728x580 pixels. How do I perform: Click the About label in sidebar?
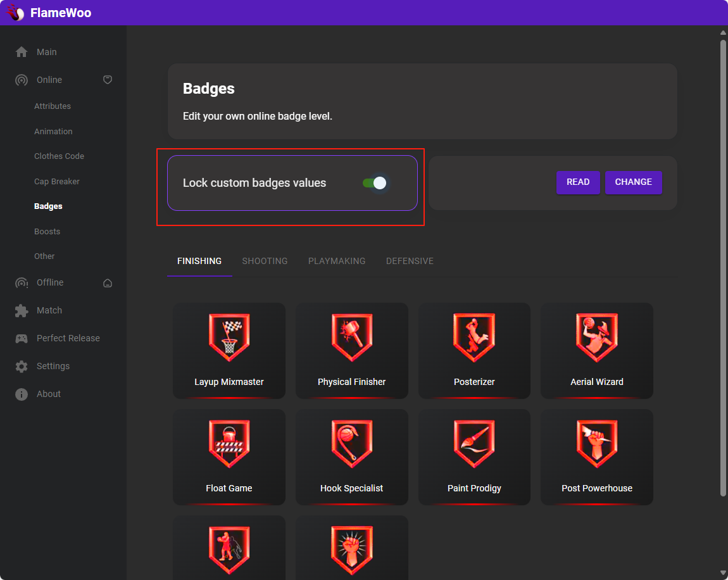(x=48, y=394)
